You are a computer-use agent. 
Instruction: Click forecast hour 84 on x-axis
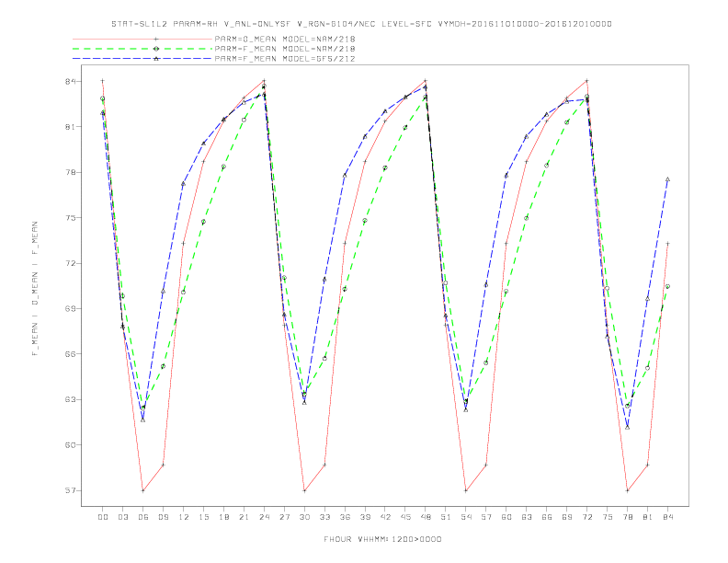pos(668,517)
